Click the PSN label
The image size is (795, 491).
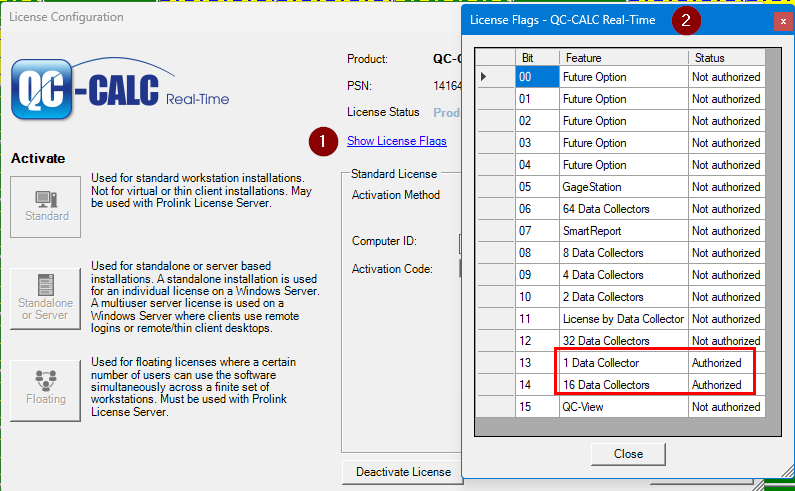pos(359,86)
